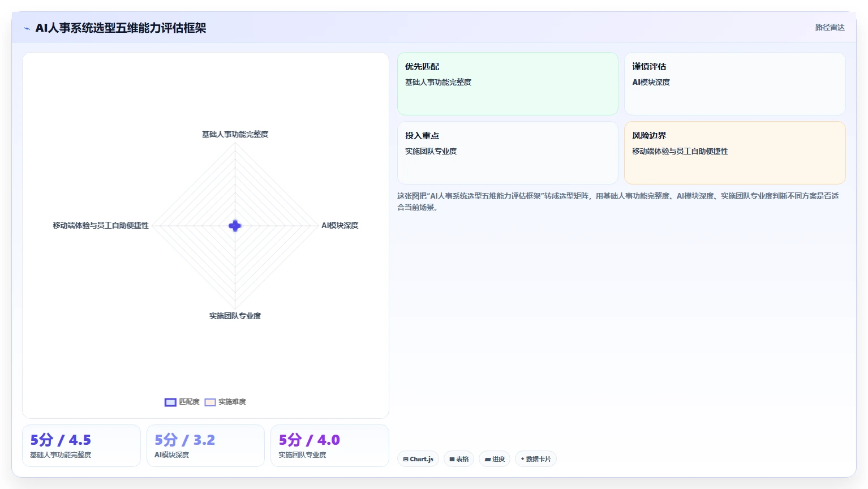Click the radar axis label 实施团队专业度

[235, 316]
